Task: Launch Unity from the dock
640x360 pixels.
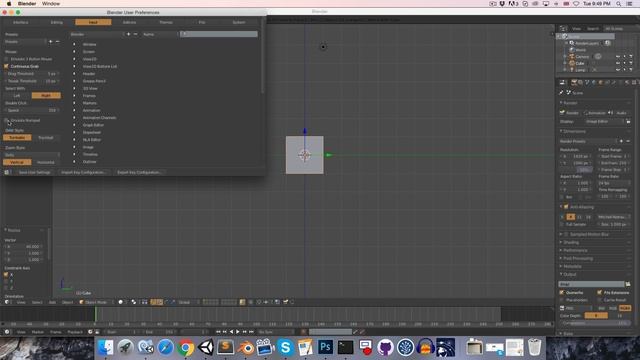Action: point(206,347)
